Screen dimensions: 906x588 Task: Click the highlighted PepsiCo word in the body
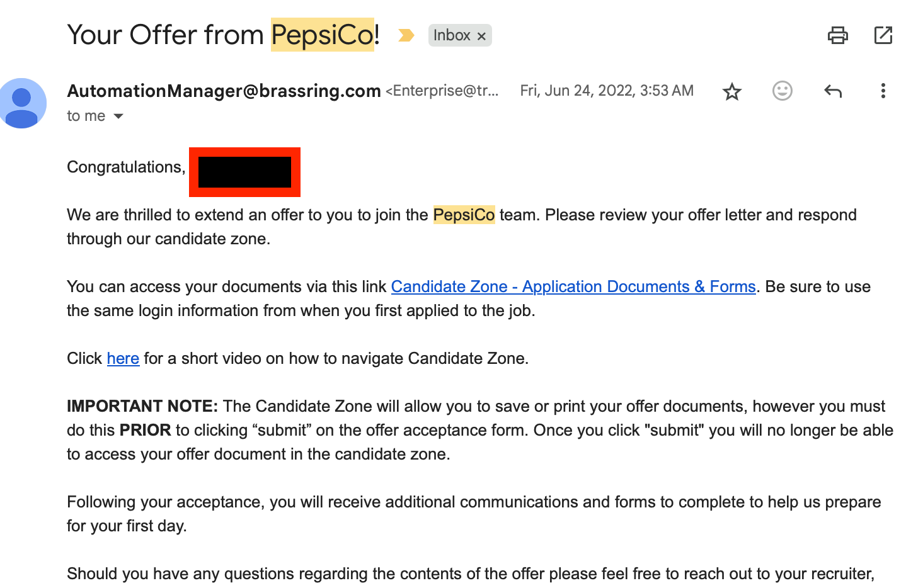click(464, 215)
